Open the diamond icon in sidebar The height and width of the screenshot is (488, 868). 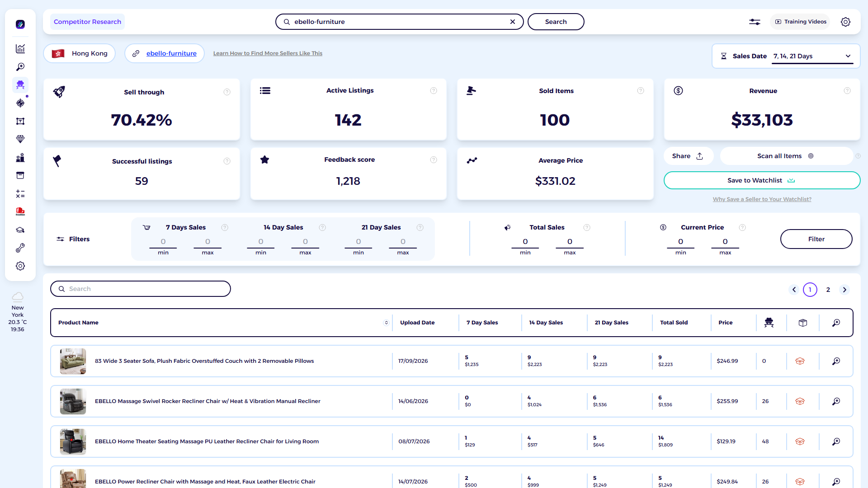(x=20, y=139)
